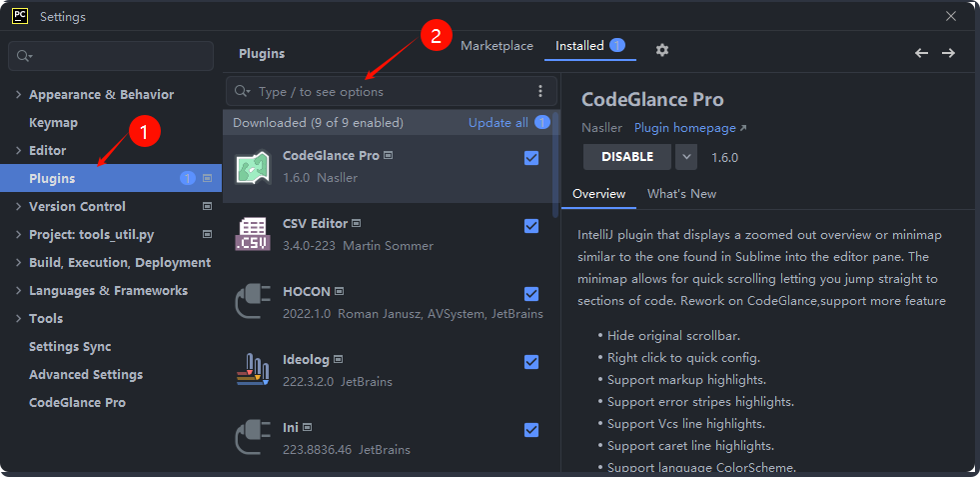Click the Ideolog plugin icon

coord(253,370)
